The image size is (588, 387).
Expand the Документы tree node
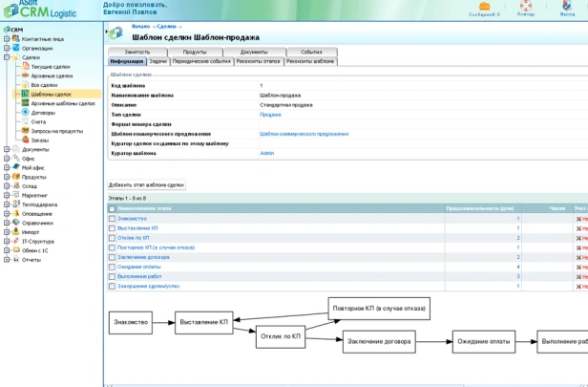(7, 149)
